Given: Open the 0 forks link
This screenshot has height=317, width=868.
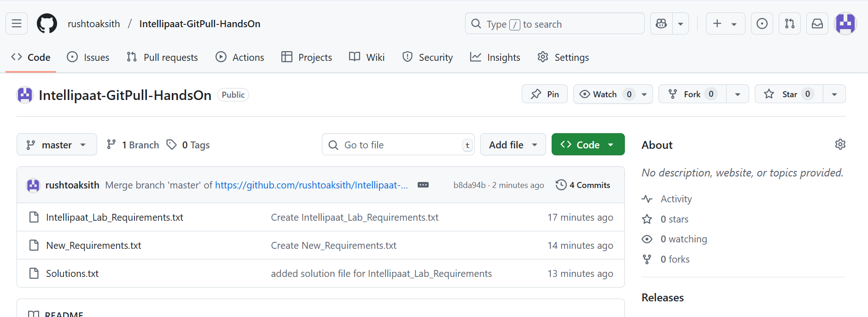Looking at the screenshot, I should tap(665, 259).
